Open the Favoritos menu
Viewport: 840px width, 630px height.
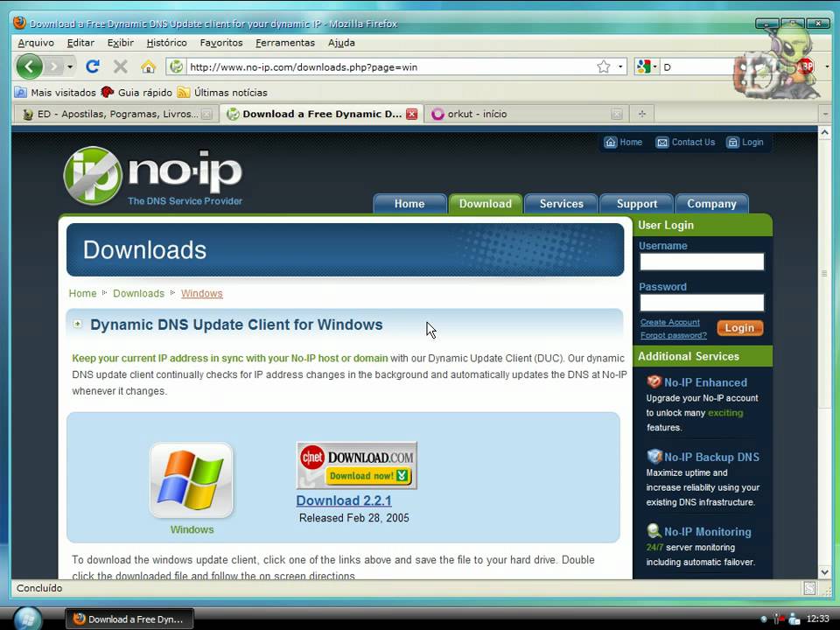pos(221,43)
